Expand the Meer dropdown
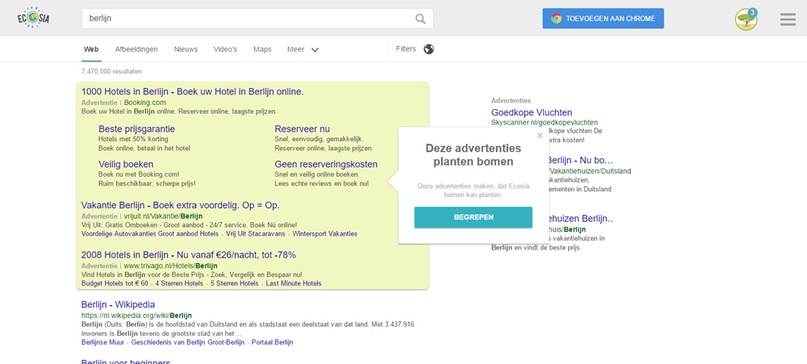This screenshot has height=364, width=807. [x=303, y=49]
